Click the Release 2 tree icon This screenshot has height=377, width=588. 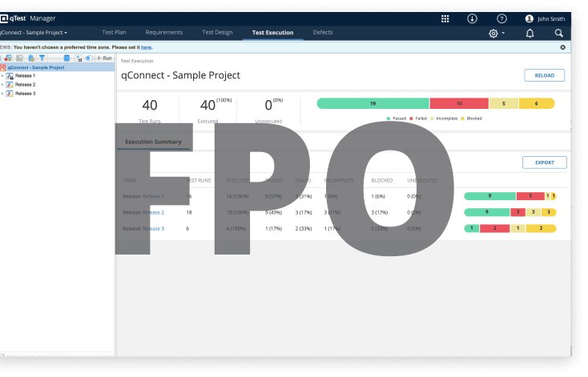[x=10, y=85]
